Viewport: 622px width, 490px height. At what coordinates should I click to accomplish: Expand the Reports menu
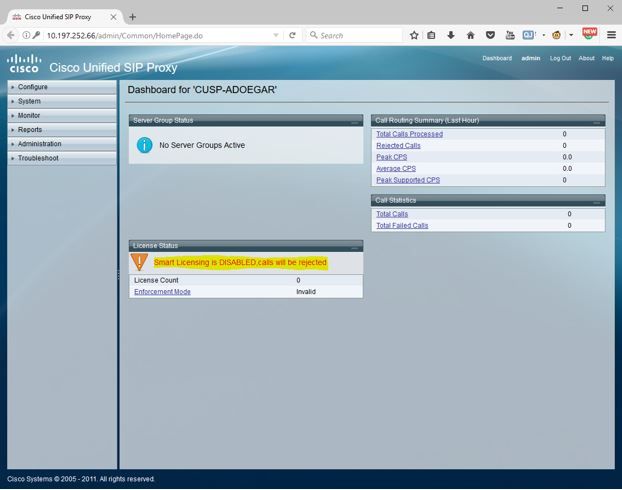coord(62,130)
